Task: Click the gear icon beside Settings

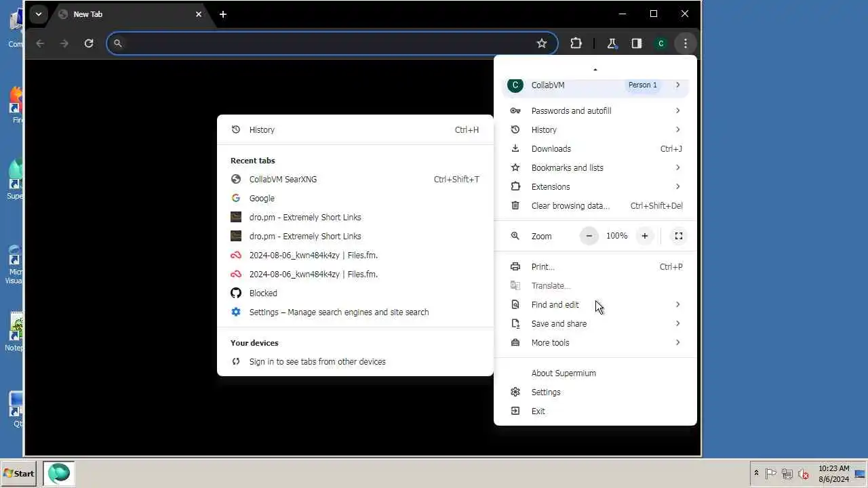Action: pos(515,392)
